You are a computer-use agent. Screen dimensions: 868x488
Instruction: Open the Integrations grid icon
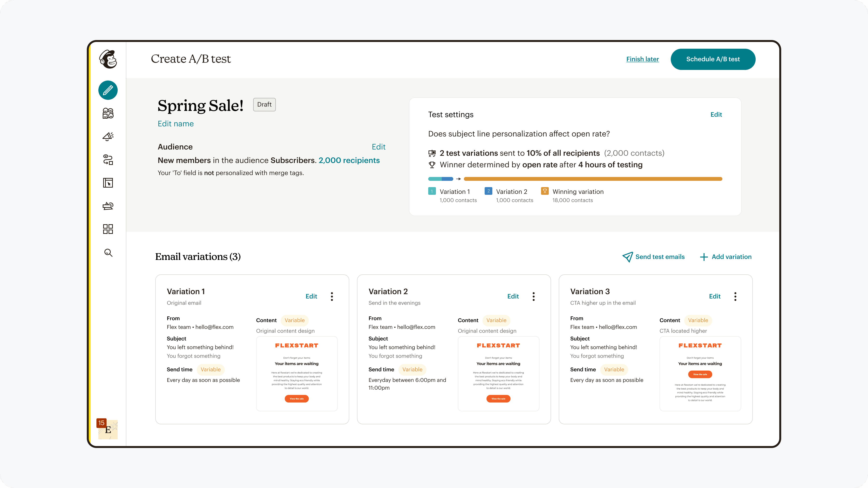[x=108, y=229]
